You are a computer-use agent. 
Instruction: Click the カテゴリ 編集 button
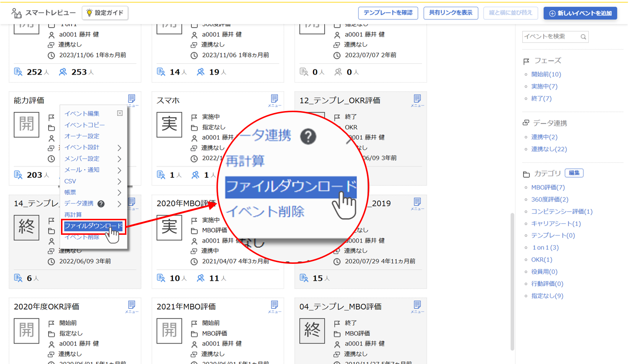[x=574, y=173]
